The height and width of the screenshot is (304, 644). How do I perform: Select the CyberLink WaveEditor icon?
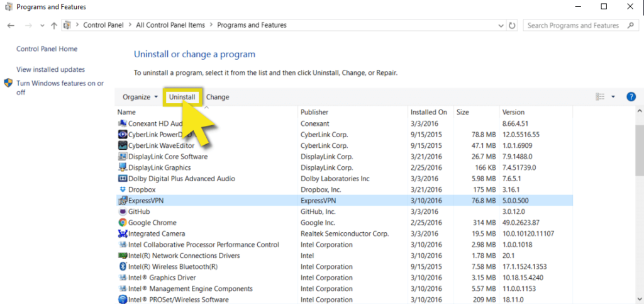click(122, 145)
